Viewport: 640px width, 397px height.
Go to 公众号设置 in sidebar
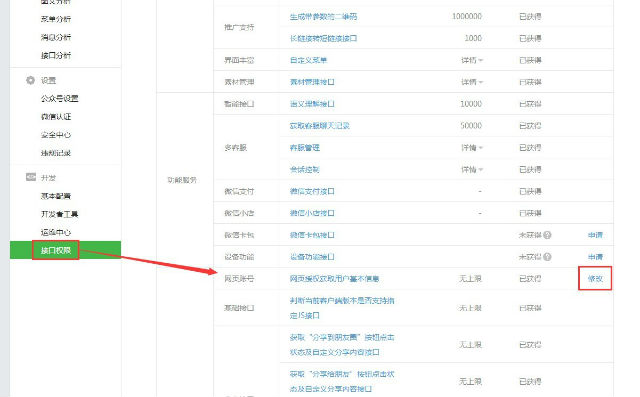pos(60,98)
